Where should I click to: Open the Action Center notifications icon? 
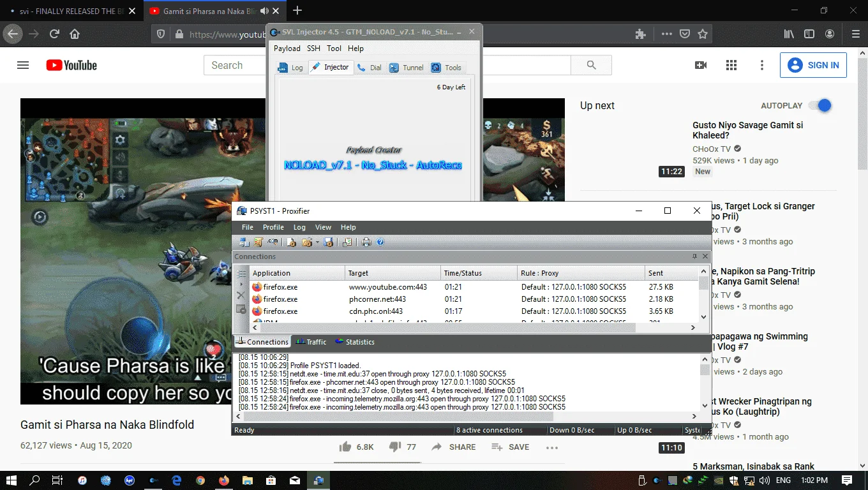coord(847,480)
